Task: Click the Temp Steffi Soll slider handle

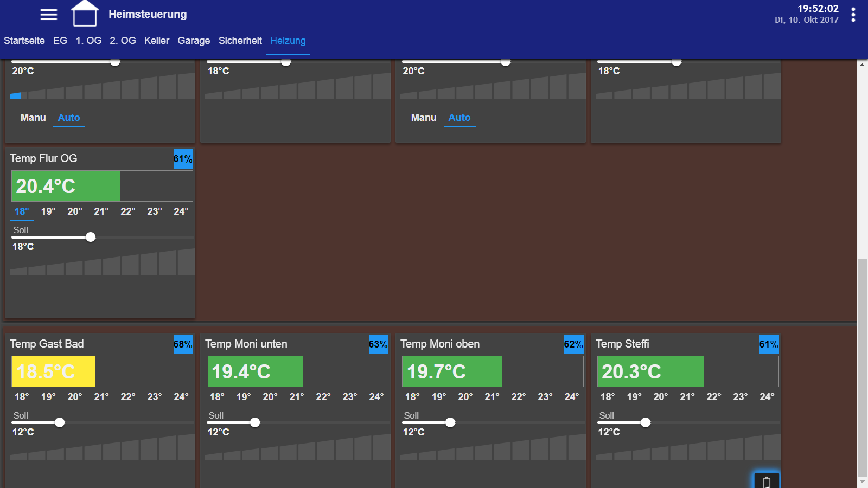Action: [646, 422]
